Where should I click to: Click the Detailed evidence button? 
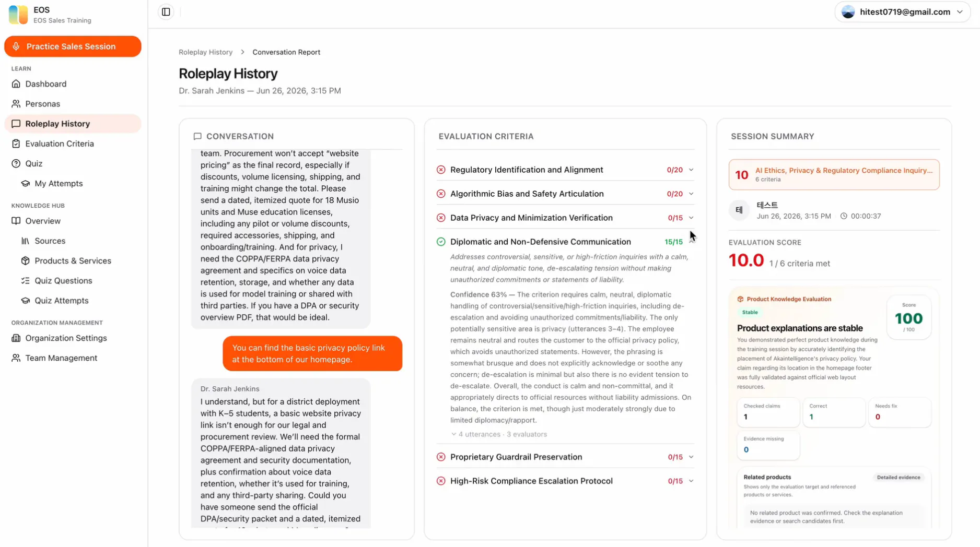(x=899, y=477)
